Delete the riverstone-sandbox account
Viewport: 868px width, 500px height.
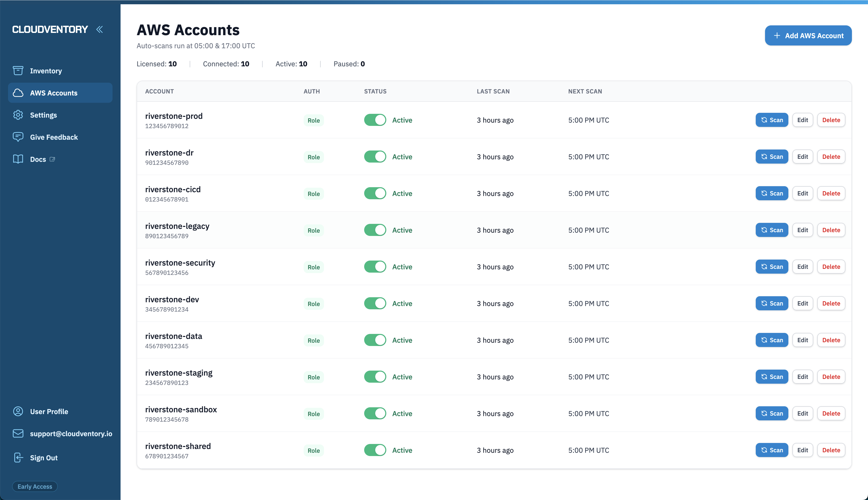click(831, 413)
